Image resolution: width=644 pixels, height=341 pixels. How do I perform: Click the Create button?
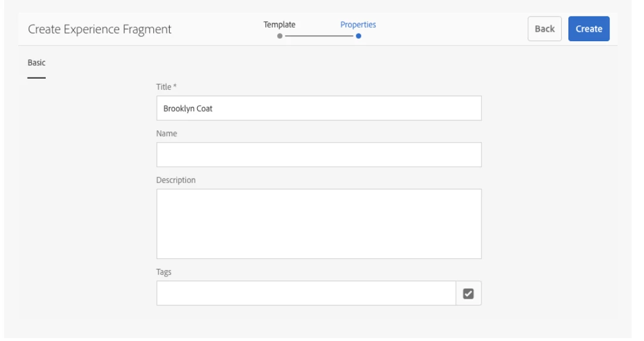589,29
